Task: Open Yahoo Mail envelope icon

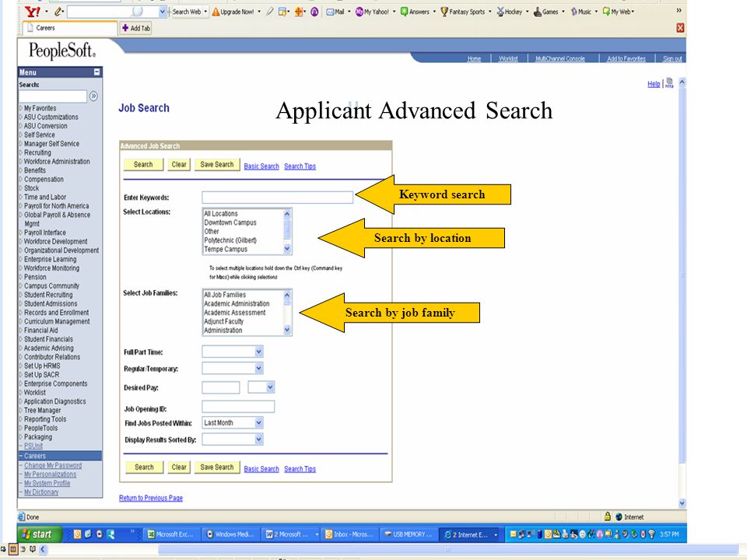Action: 330,12
